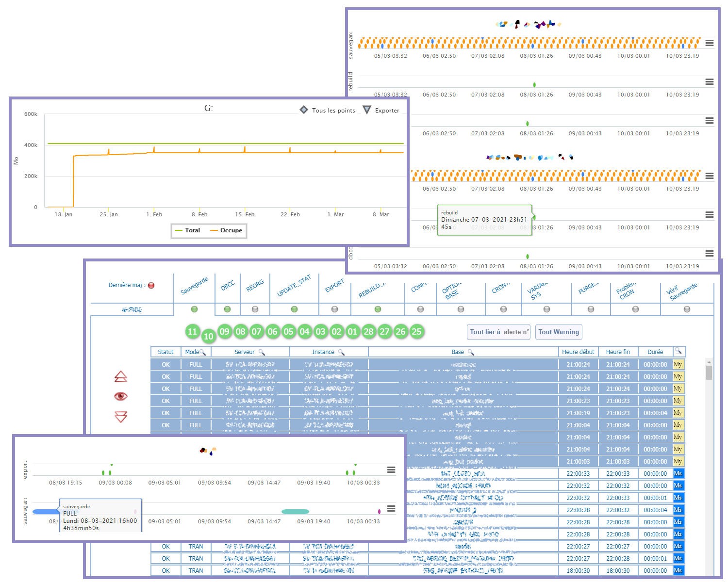Click the grey status dot under Vérif Sauvegarde
The height and width of the screenshot is (582, 728).
click(687, 309)
